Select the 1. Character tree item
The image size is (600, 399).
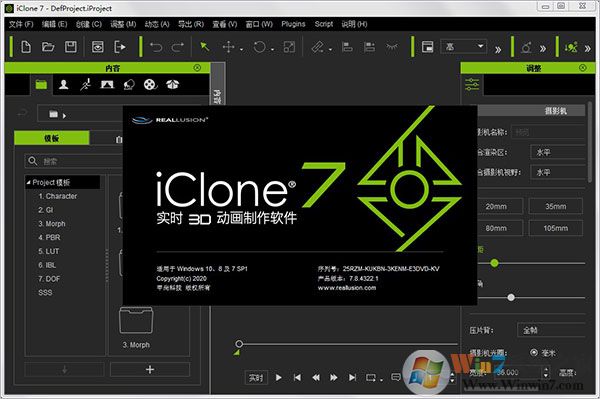pos(58,196)
